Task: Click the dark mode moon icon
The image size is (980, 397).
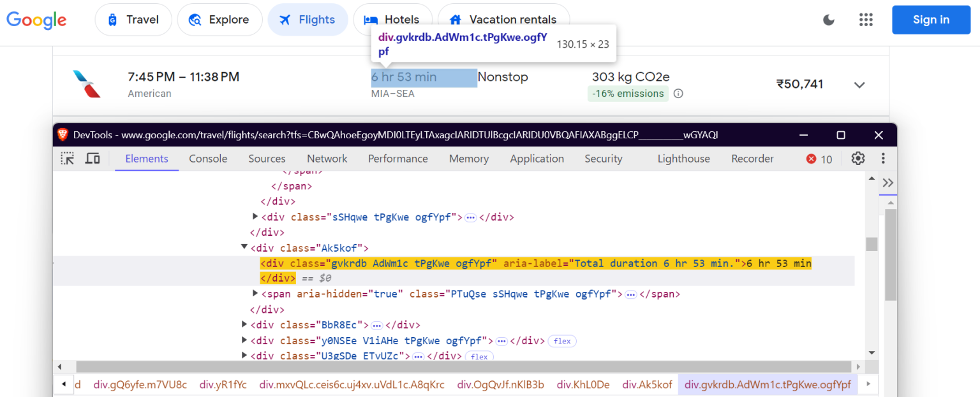Action: point(828,20)
